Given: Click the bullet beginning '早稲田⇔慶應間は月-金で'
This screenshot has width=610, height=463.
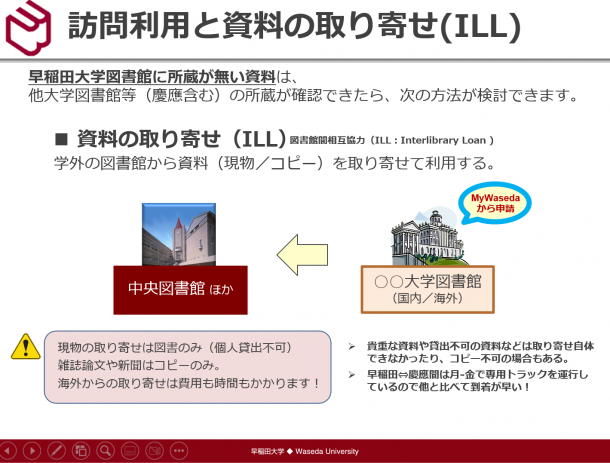Looking at the screenshot, I should (x=478, y=381).
